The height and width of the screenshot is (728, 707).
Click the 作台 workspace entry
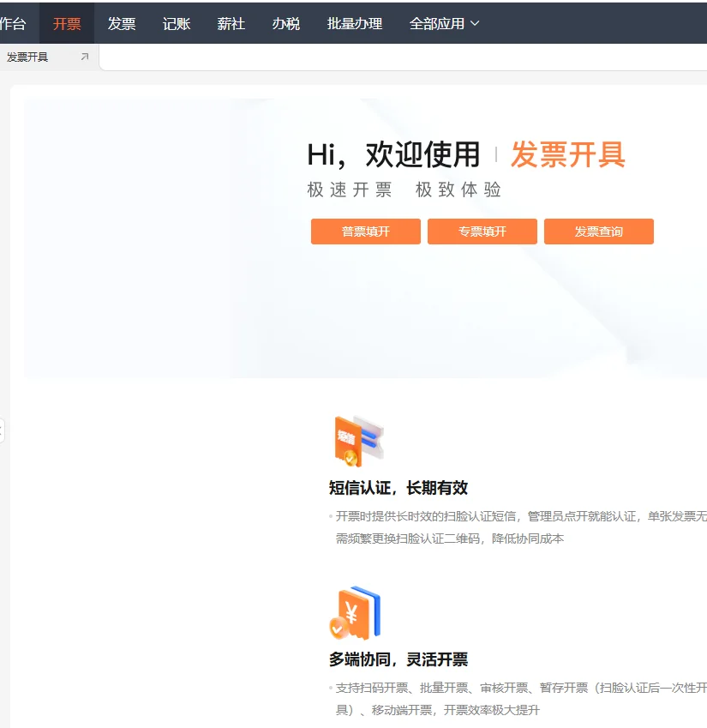pos(12,24)
